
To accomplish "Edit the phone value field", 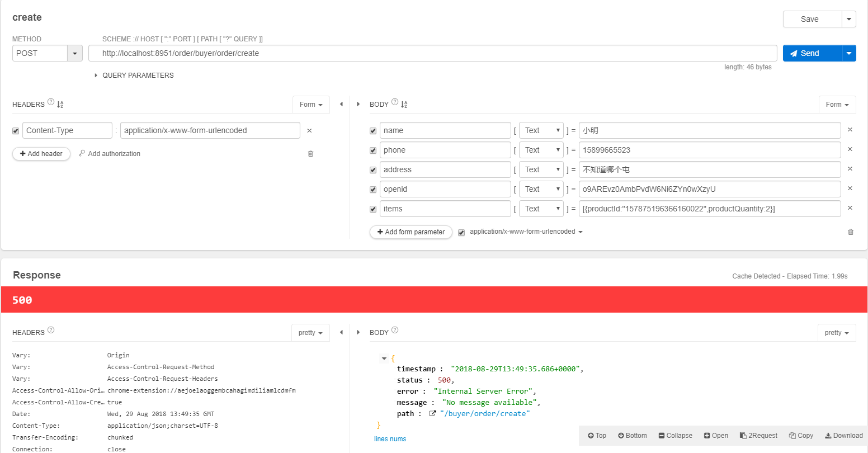I will tap(710, 150).
